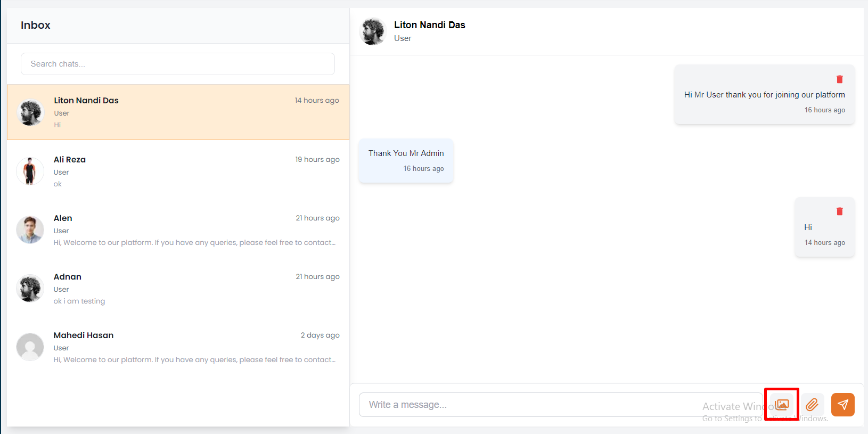
Task: Click Mahedi Hasan's default avatar
Action: (x=30, y=347)
